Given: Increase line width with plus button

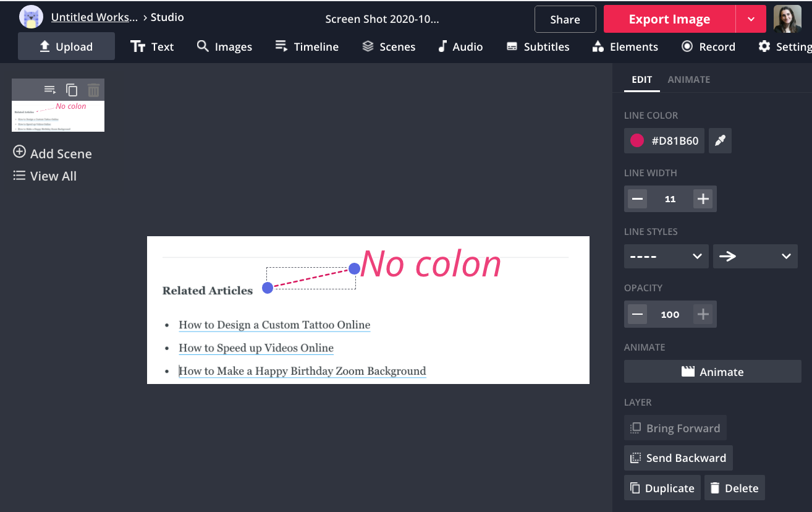Looking at the screenshot, I should point(703,199).
